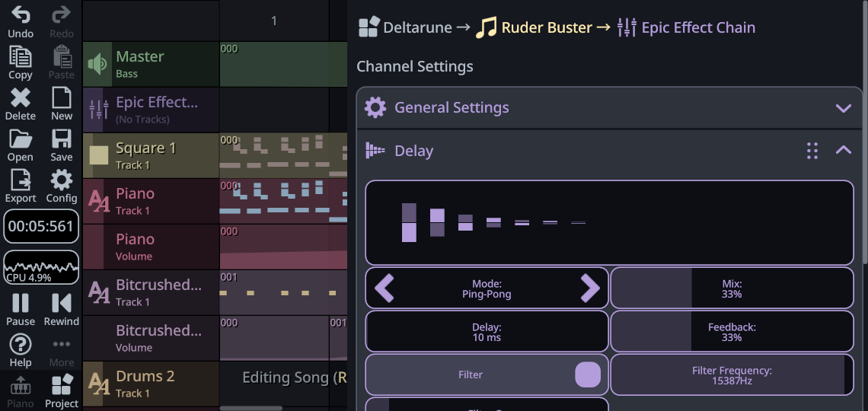The width and height of the screenshot is (868, 411).
Task: Switch to next Delay mode
Action: (590, 288)
